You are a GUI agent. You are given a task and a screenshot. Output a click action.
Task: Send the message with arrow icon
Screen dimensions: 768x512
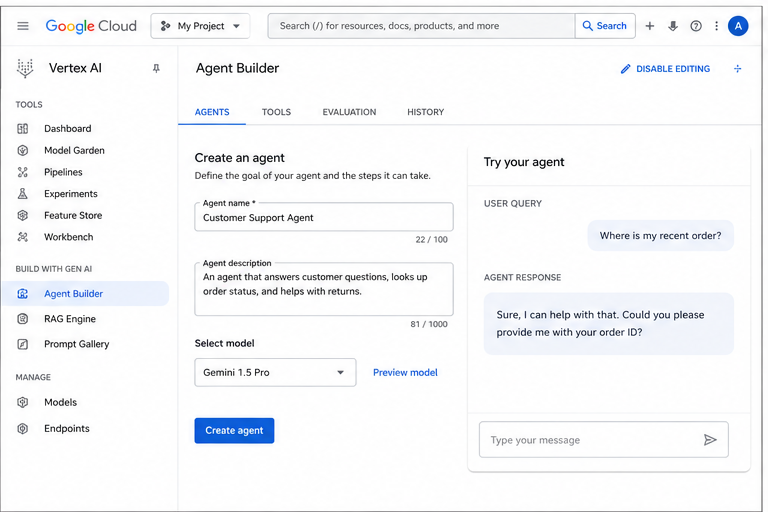coord(710,440)
